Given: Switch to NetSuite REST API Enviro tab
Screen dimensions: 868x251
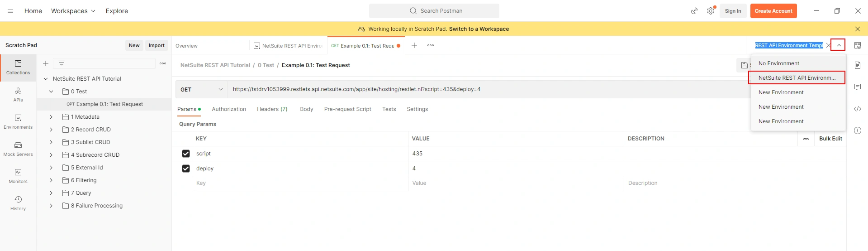Looking at the screenshot, I should [x=288, y=46].
